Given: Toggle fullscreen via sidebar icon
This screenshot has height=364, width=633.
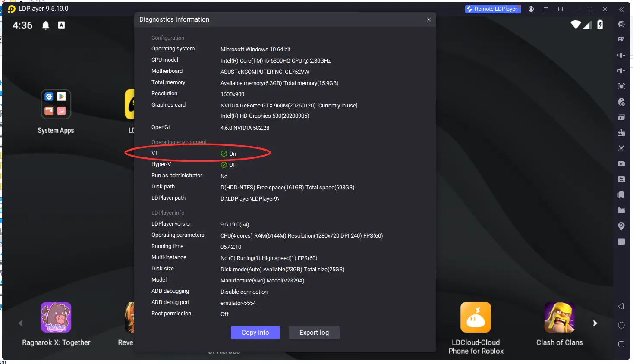Looking at the screenshot, I should tap(621, 86).
